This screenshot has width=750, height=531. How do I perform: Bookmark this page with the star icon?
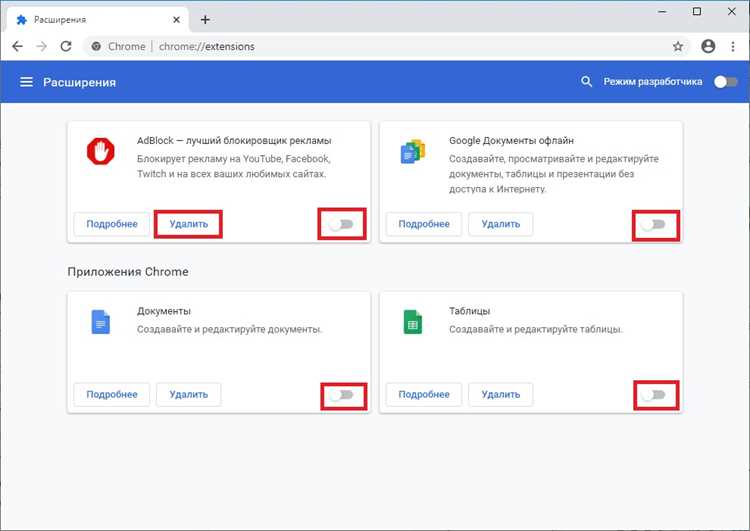coord(678,46)
